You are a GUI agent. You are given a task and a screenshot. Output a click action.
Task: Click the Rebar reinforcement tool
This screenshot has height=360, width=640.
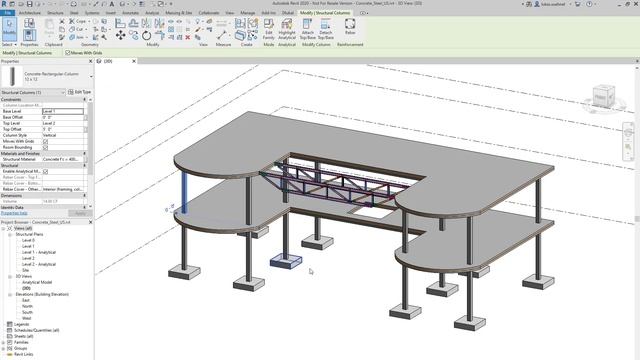[350, 27]
